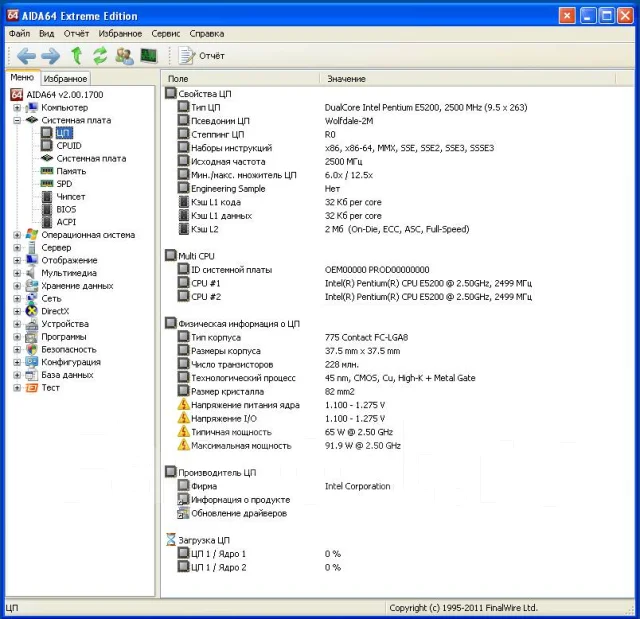This screenshot has width=640, height=619.
Task: Click the База данных icon
Action: [31, 375]
